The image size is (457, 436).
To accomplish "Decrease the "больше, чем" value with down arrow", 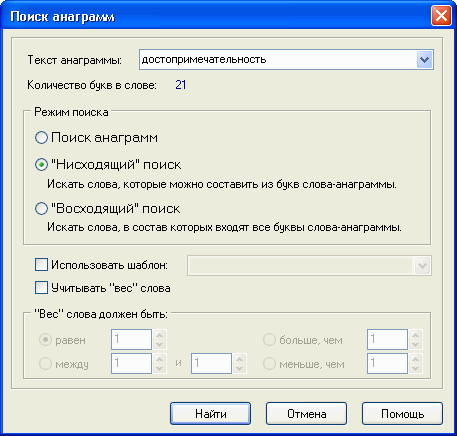I will (x=416, y=345).
